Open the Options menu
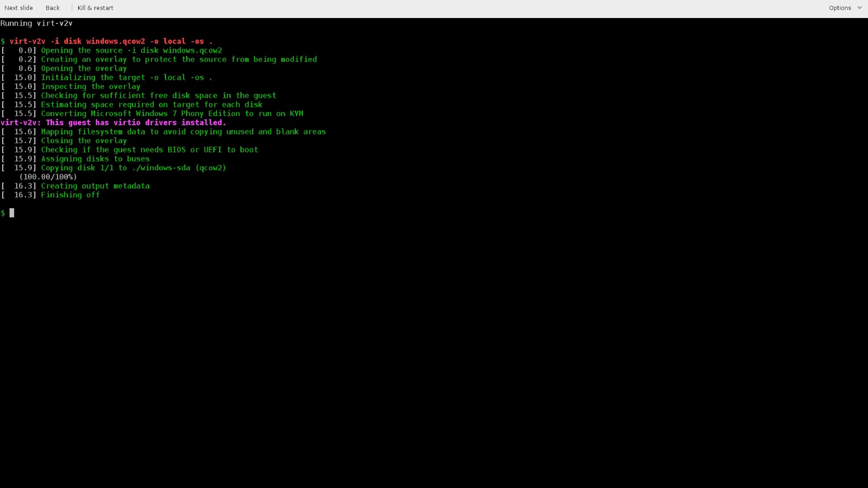The height and width of the screenshot is (488, 868). (x=839, y=8)
